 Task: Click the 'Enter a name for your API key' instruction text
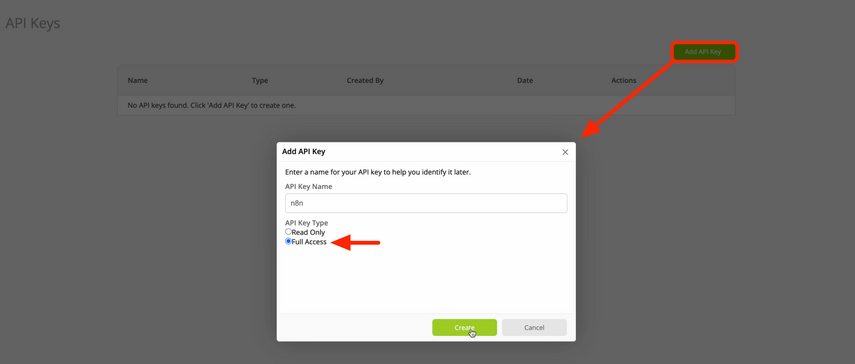tap(378, 172)
